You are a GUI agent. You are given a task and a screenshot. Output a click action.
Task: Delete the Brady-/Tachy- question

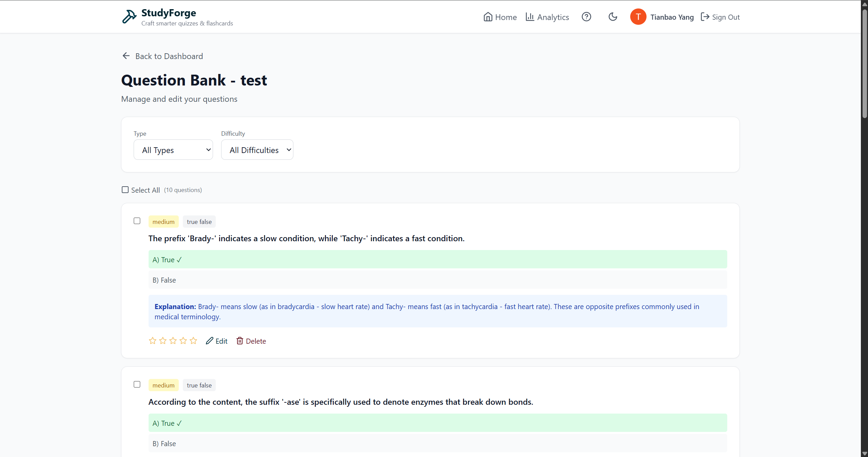251,341
